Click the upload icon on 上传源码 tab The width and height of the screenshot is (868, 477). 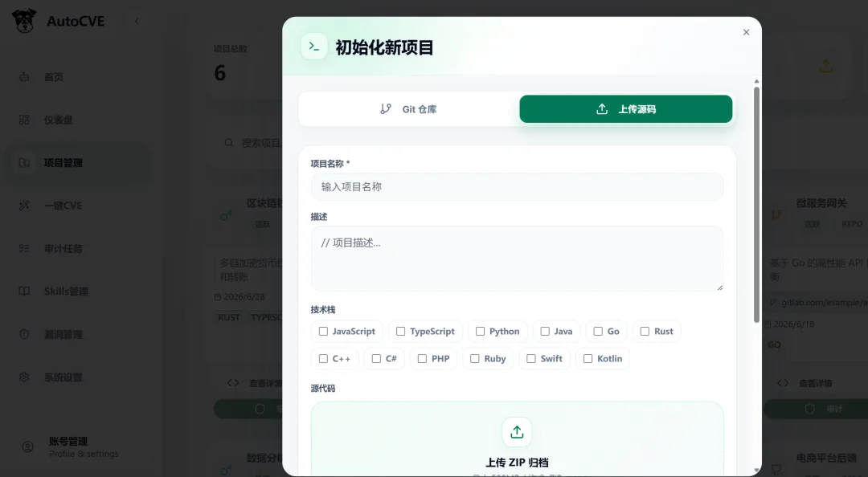click(602, 109)
